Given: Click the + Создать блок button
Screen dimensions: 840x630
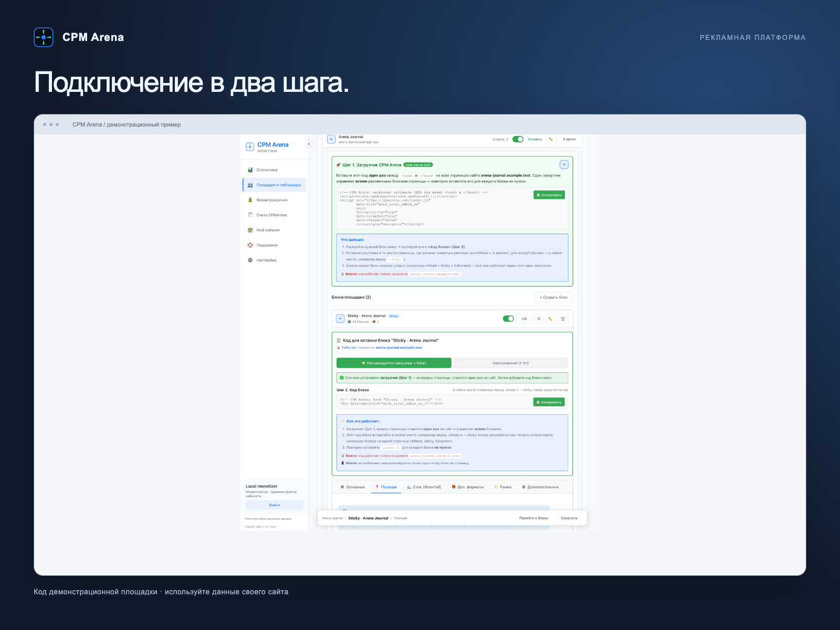Looking at the screenshot, I should pyautogui.click(x=553, y=297).
